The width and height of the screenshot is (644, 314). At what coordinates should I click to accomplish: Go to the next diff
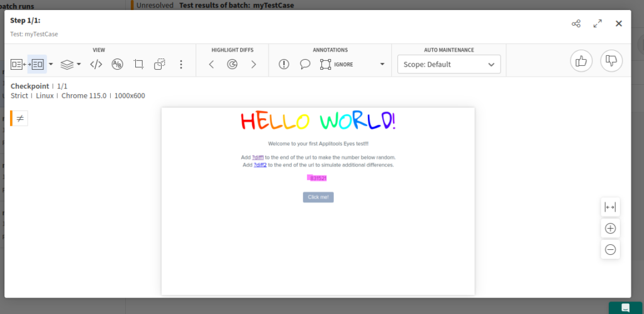click(x=253, y=64)
